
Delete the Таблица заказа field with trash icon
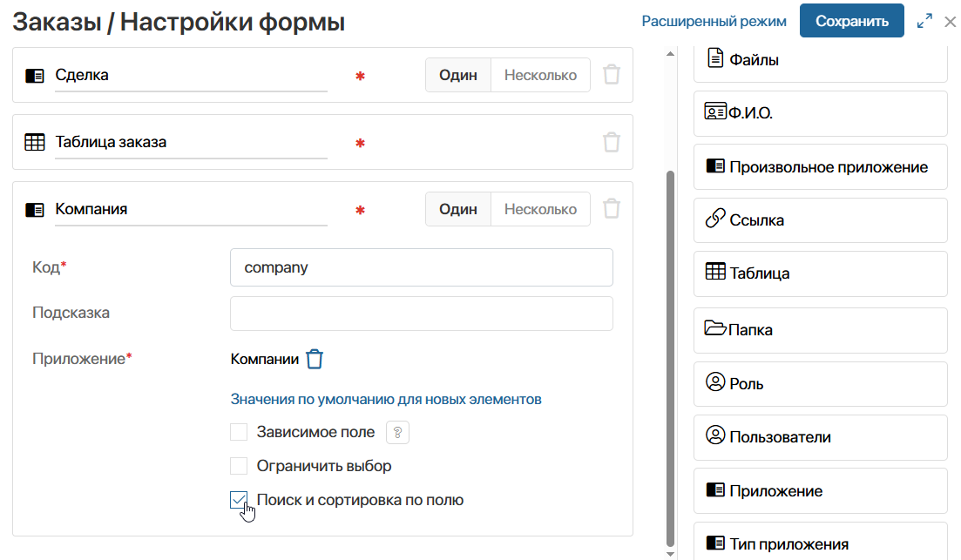(612, 142)
